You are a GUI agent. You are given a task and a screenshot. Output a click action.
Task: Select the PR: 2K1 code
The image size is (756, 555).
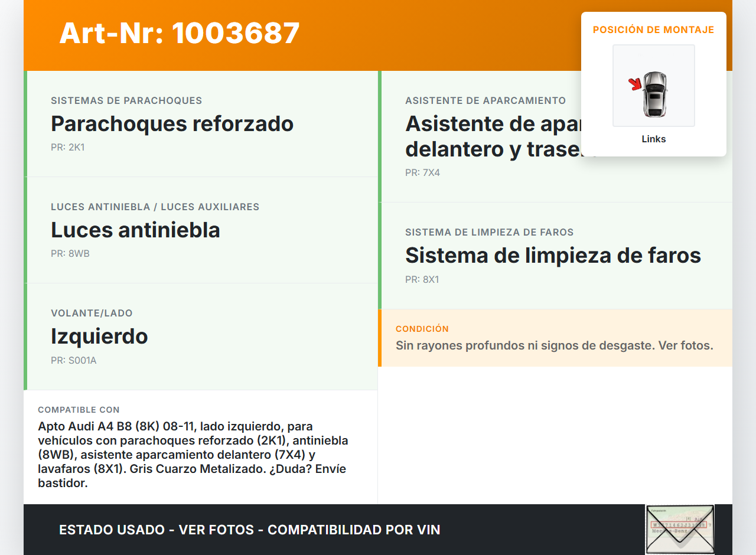click(x=68, y=147)
